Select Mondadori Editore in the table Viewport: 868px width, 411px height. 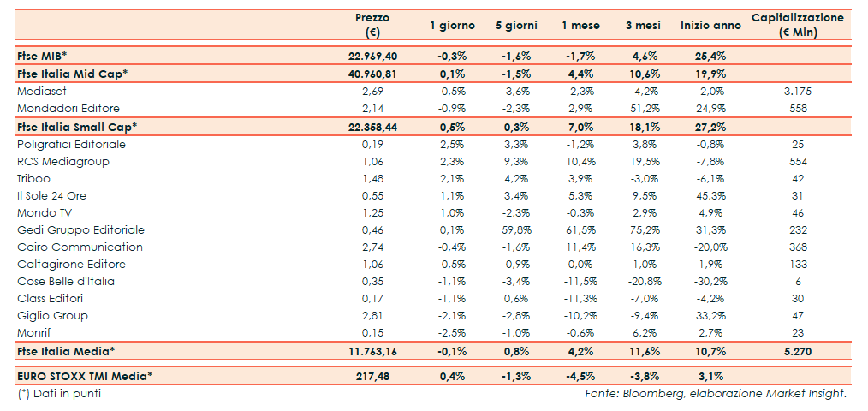pyautogui.click(x=68, y=108)
